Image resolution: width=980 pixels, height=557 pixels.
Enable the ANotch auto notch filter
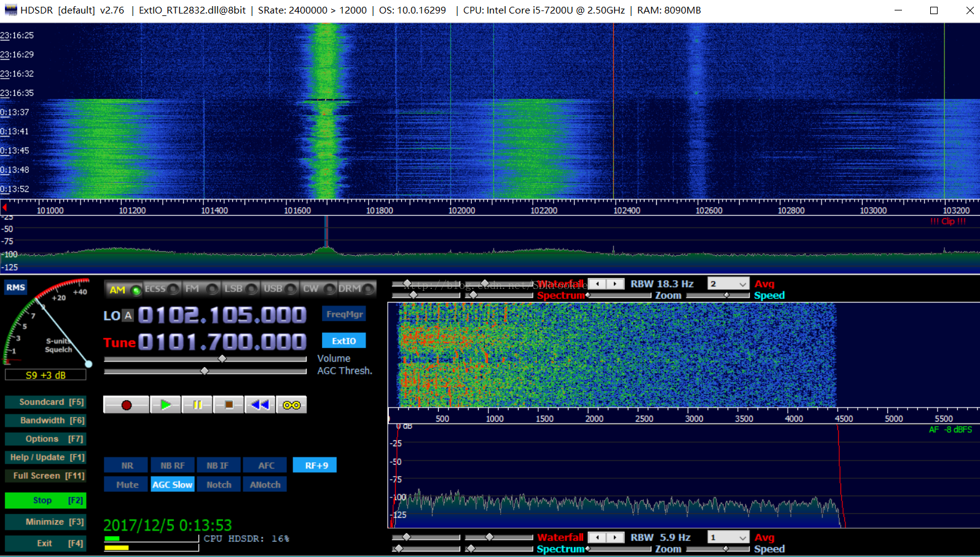pyautogui.click(x=265, y=484)
